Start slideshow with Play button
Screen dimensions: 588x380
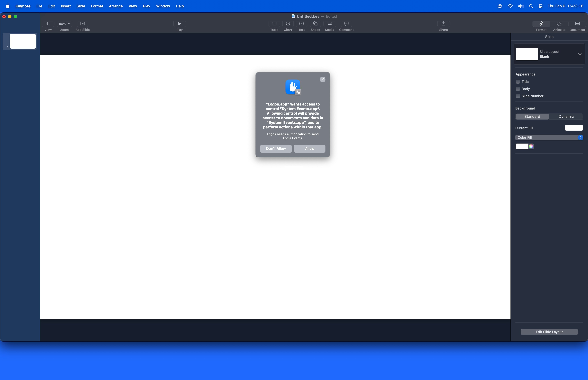(179, 24)
